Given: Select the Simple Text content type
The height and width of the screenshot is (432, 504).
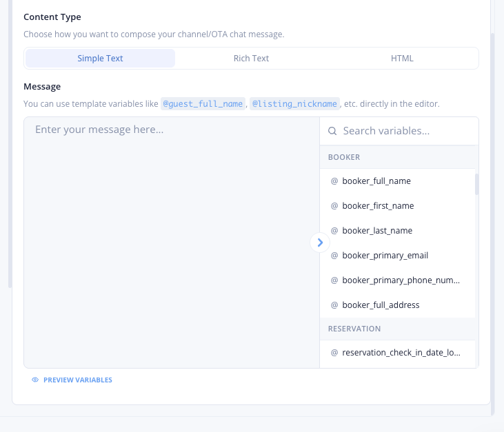Looking at the screenshot, I should pos(100,59).
